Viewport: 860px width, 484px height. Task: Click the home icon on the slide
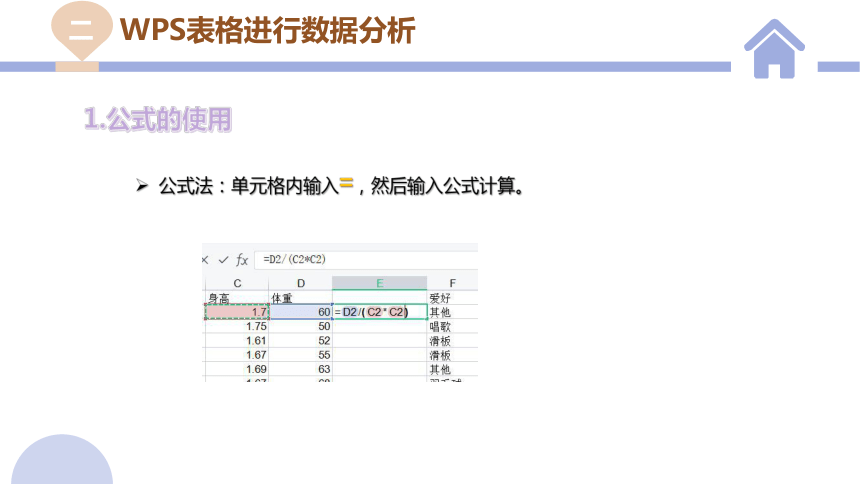774,49
